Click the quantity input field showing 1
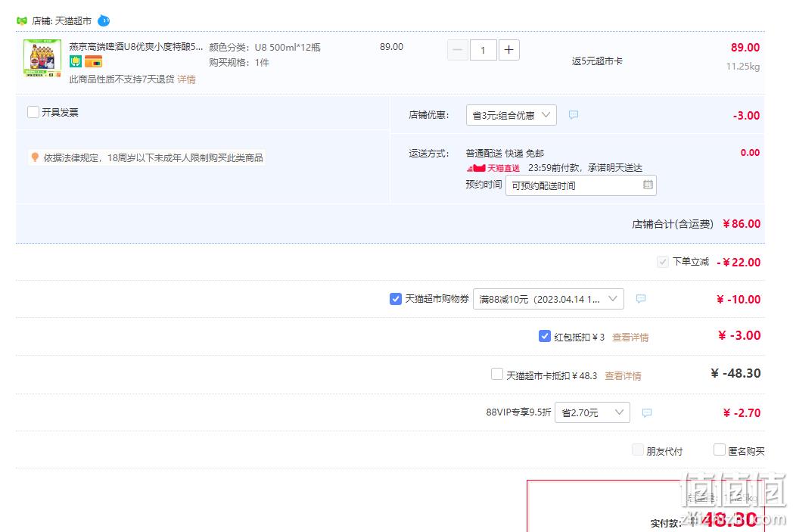This screenshot has height=532, width=793. 483,49
